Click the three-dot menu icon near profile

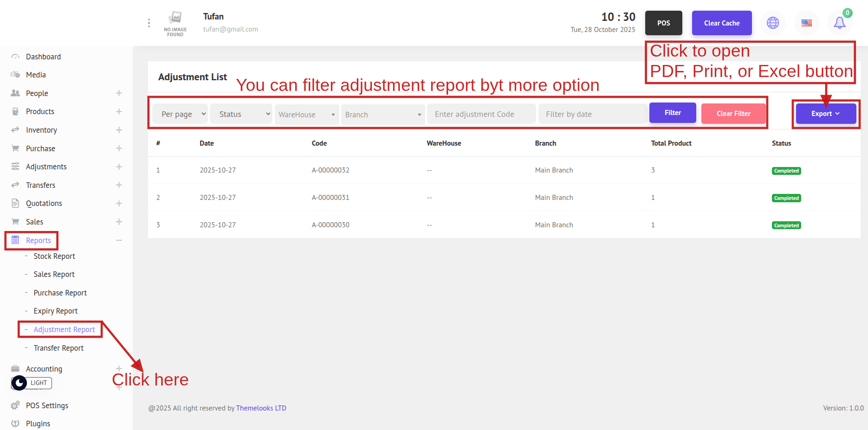pyautogui.click(x=149, y=23)
